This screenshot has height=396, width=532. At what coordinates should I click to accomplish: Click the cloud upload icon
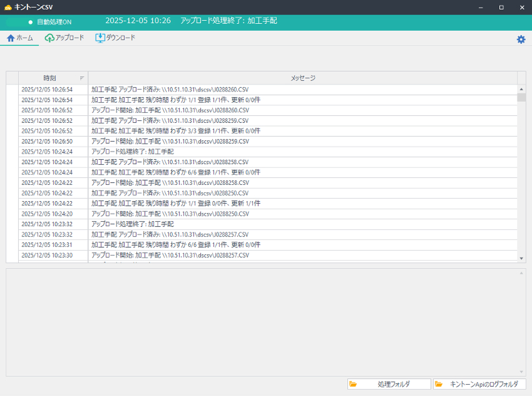[49, 38]
